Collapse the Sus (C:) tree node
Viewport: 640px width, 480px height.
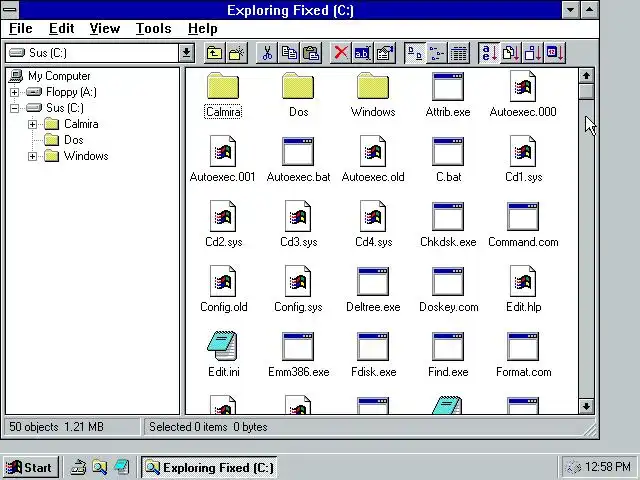(x=14, y=108)
